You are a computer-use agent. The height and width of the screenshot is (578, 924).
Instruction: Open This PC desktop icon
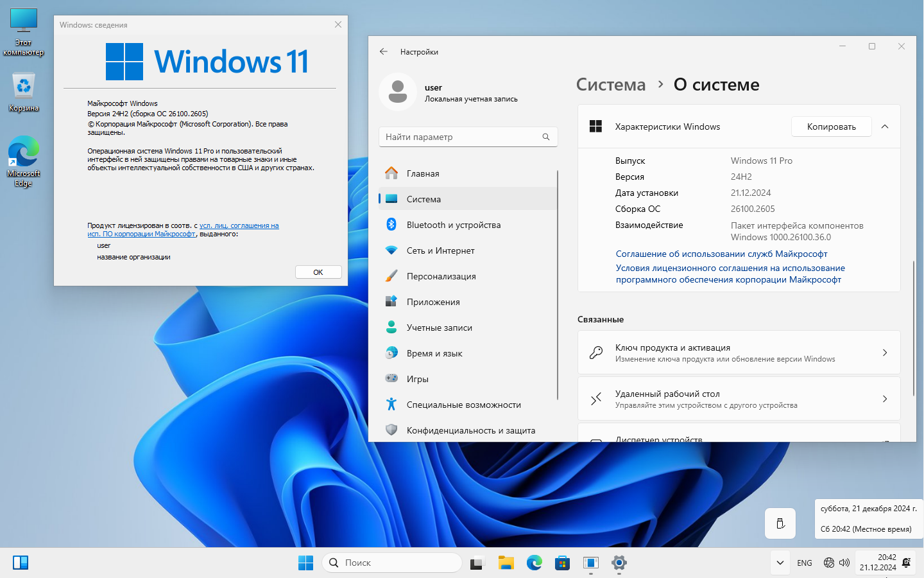coord(24,32)
